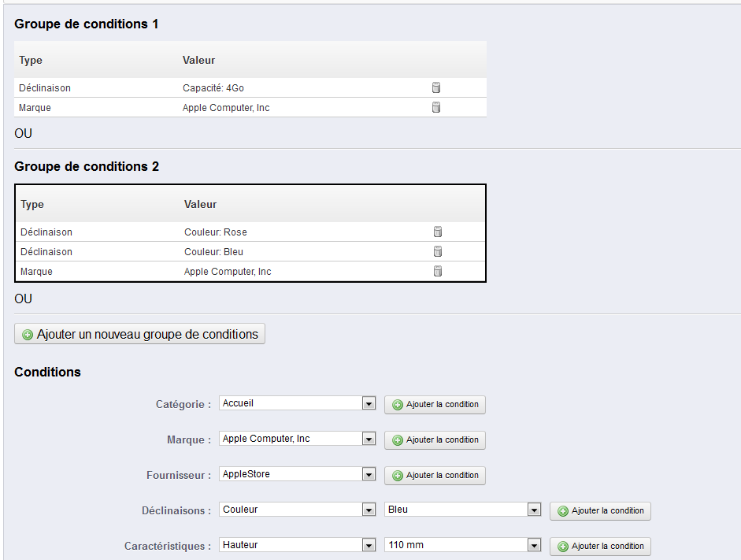Click the green plus icon on new group button
Viewport: 741px width, 560px height.
click(28, 335)
